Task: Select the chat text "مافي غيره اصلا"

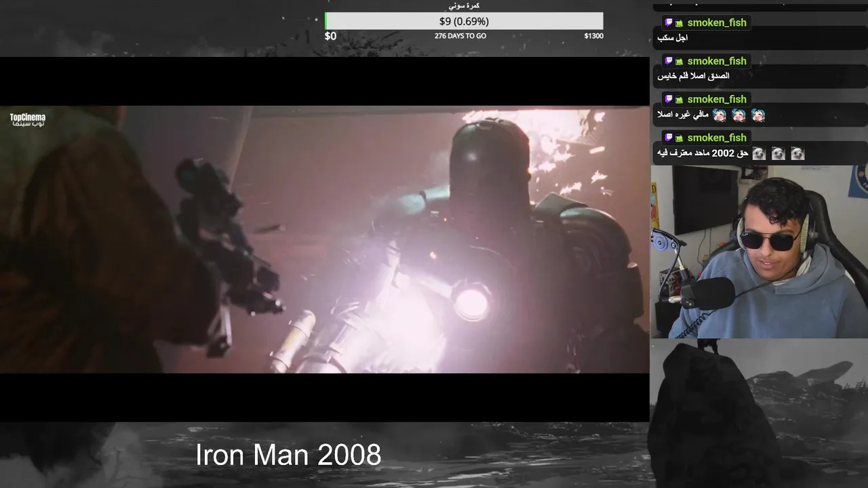Action: point(683,115)
